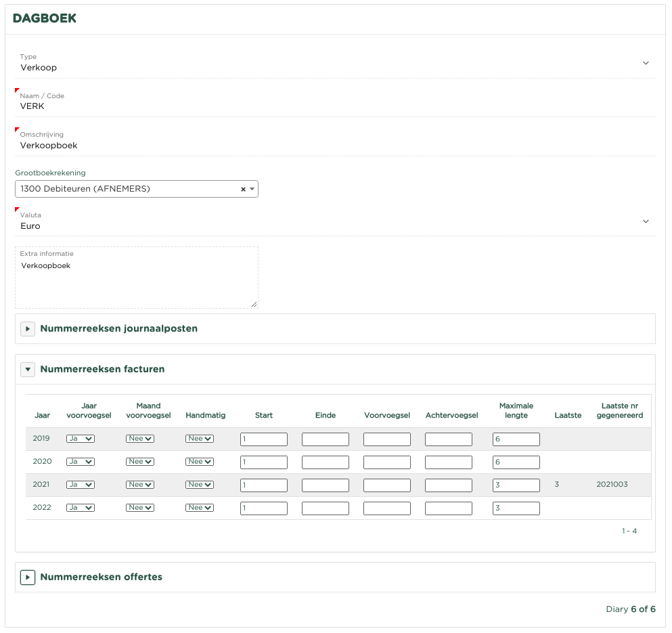This screenshot has width=672, height=633.
Task: Collapse the Nummerreeksen facturen section
Action: pyautogui.click(x=28, y=370)
